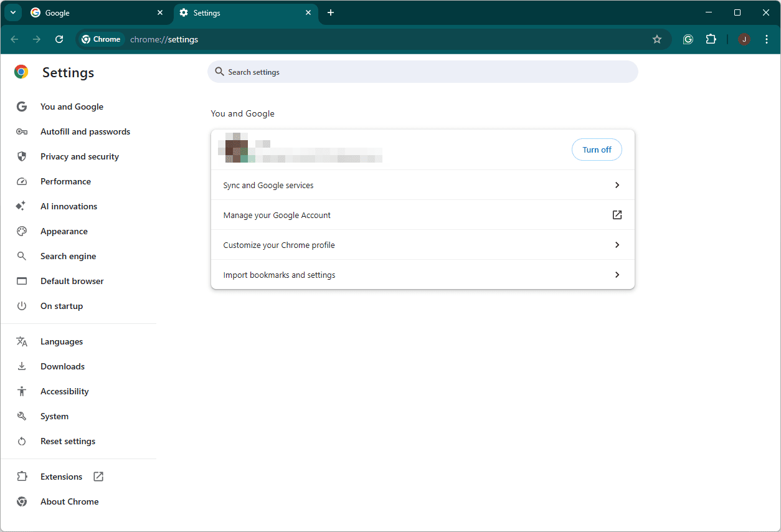Viewport: 781px width, 532px height.
Task: Expand Sync and Google services
Action: (422, 185)
